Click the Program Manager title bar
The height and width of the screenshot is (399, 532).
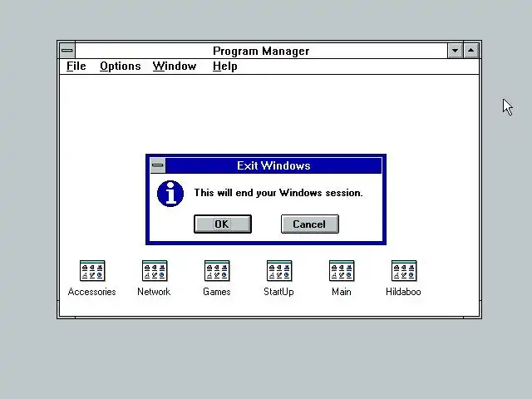261,51
